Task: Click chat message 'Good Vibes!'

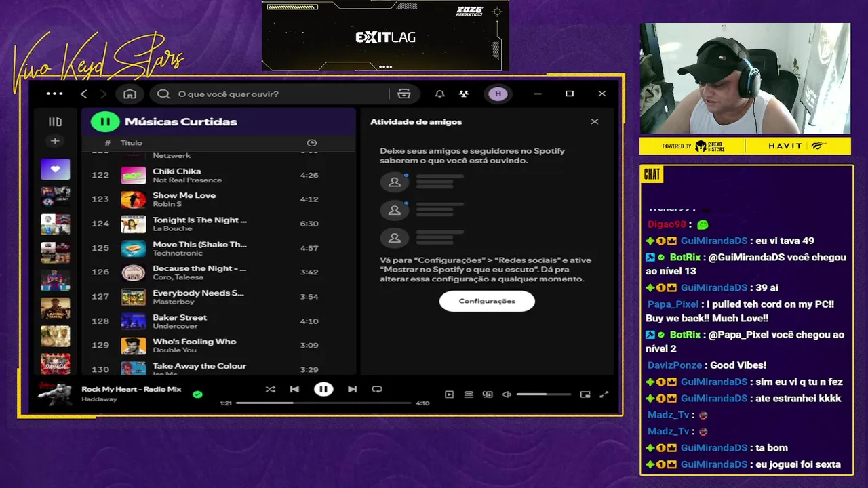Action: (738, 365)
